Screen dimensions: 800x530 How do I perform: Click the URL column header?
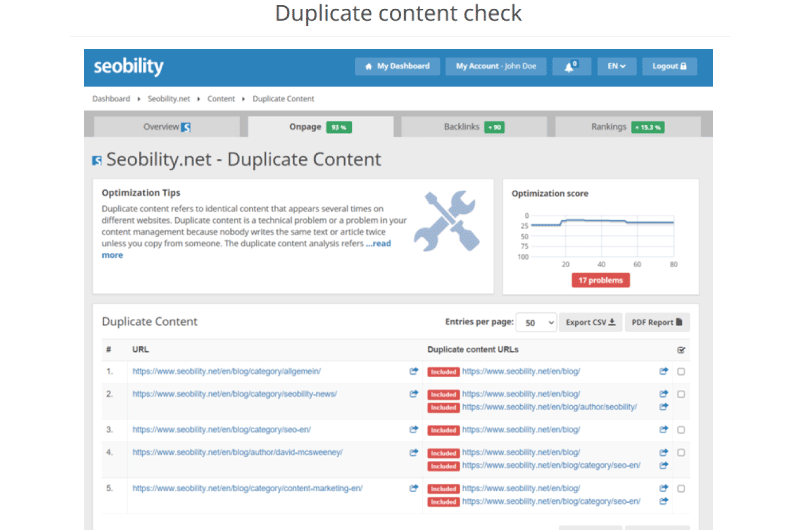click(x=140, y=349)
